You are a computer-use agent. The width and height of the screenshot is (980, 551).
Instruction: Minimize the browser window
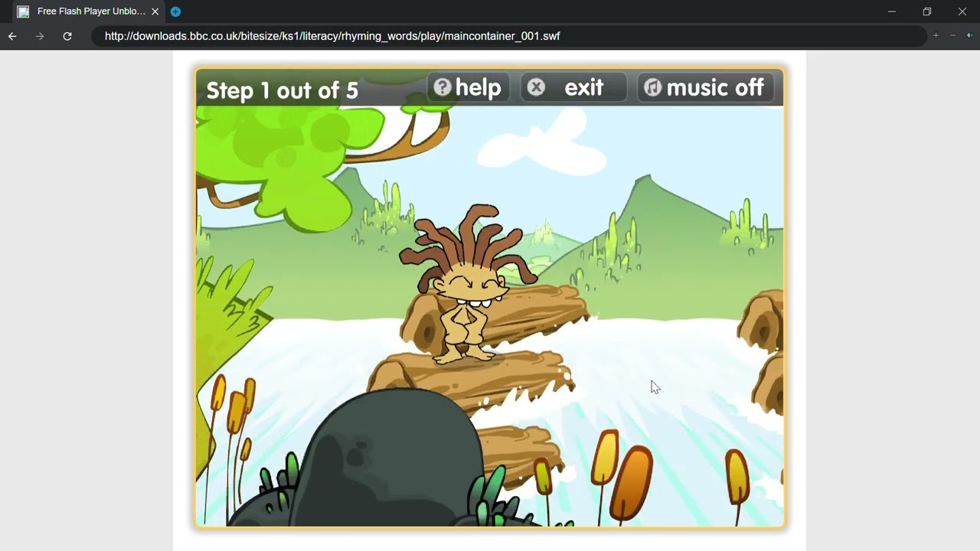point(892,11)
